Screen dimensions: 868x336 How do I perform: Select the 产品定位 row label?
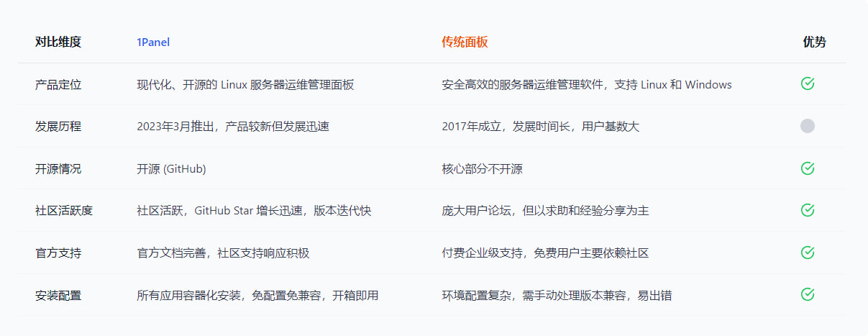click(58, 84)
